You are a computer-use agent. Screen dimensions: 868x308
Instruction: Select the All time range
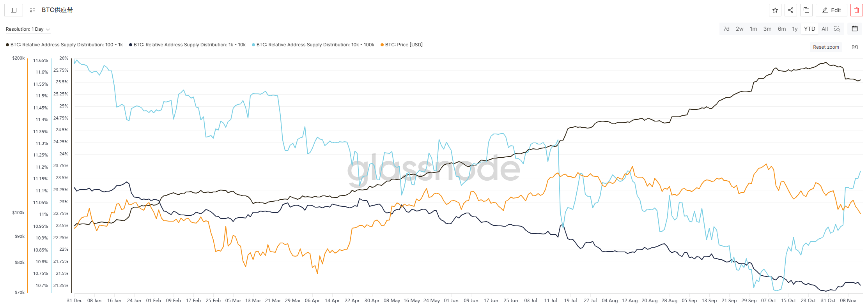point(825,29)
